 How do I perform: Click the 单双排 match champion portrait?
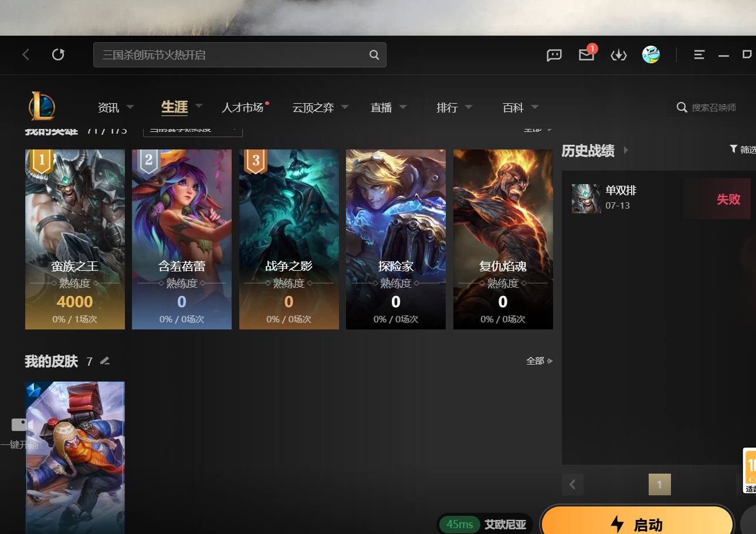[587, 199]
